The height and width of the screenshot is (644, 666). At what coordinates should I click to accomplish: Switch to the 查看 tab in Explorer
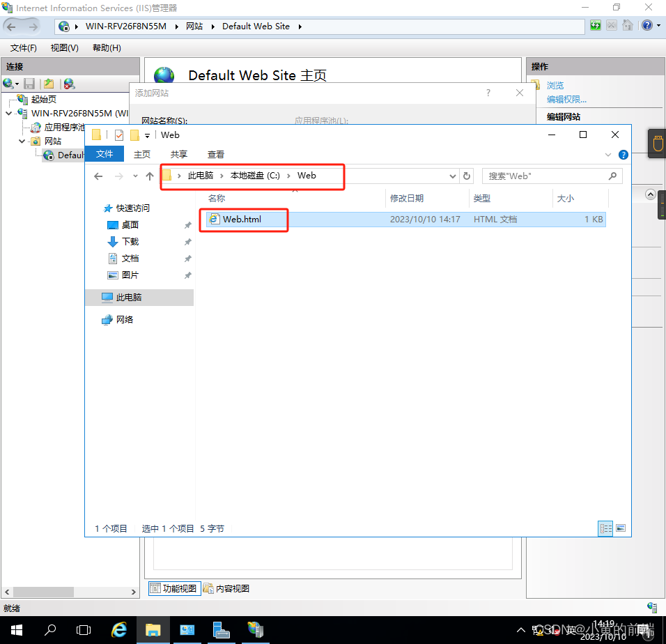pyautogui.click(x=216, y=154)
